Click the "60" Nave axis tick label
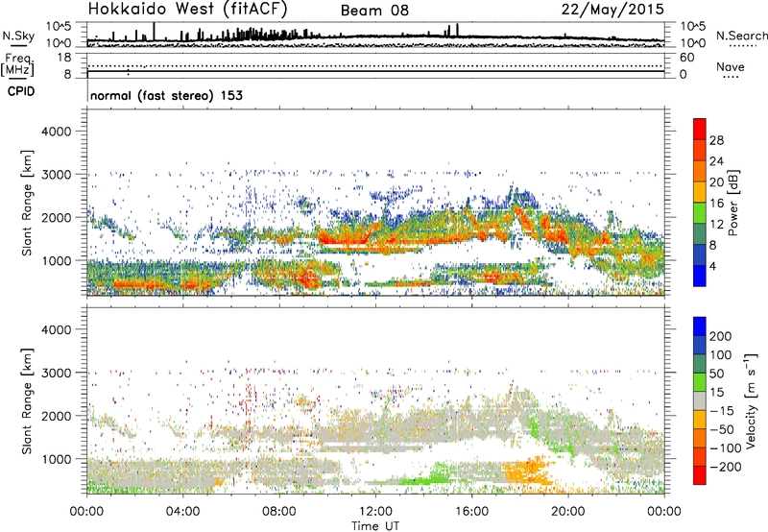The height and width of the screenshot is (532, 768). [686, 58]
